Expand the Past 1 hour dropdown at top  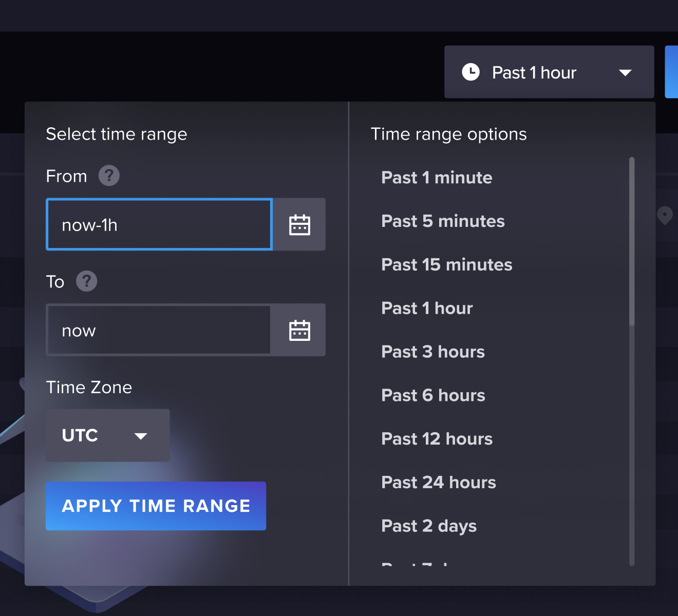(x=625, y=72)
